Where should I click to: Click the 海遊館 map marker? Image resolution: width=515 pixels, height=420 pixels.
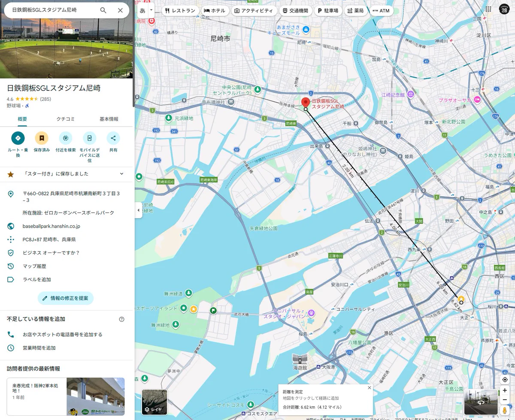click(300, 359)
